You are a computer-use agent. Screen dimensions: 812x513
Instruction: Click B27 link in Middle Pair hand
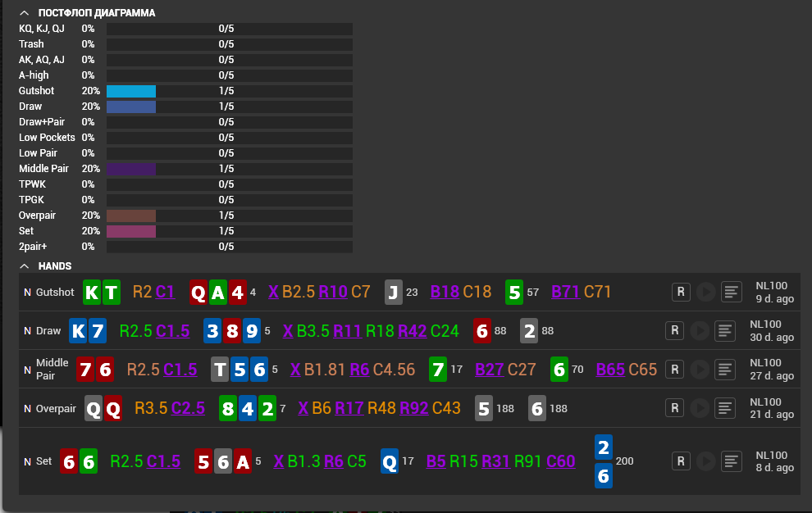(490, 370)
